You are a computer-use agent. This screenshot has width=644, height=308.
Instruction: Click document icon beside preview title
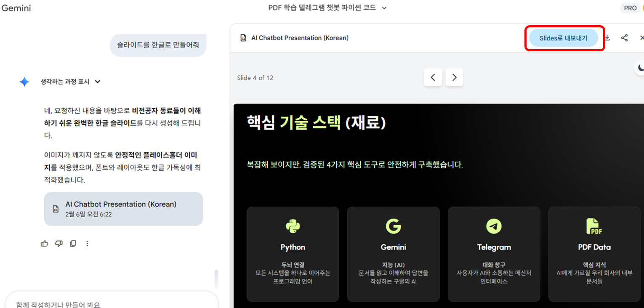(x=243, y=38)
